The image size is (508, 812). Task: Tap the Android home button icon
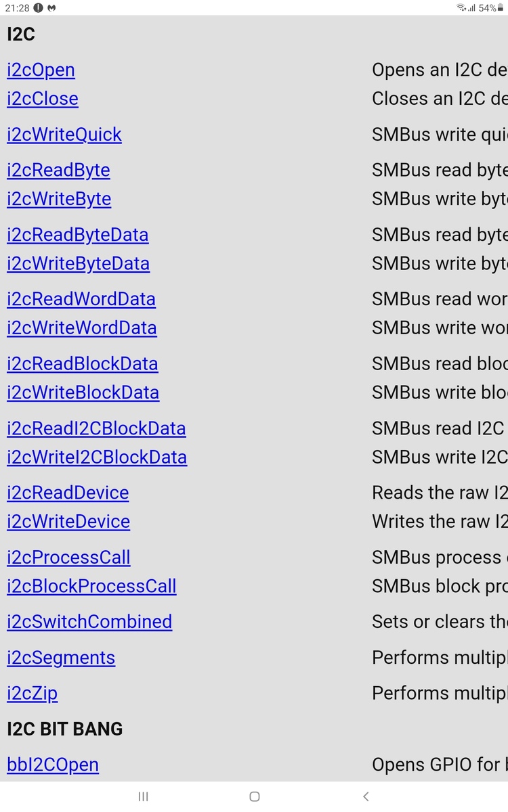[254, 796]
